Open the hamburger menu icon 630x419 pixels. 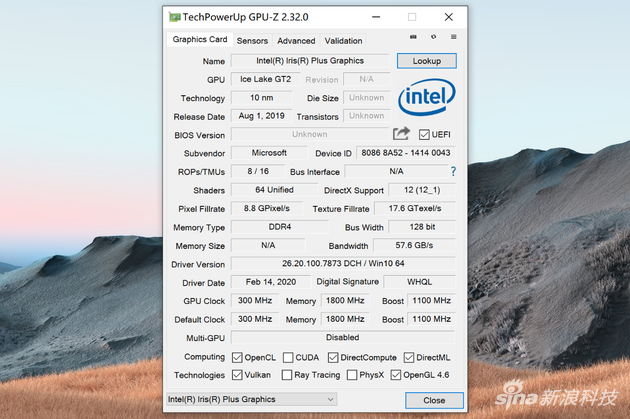click(x=453, y=38)
